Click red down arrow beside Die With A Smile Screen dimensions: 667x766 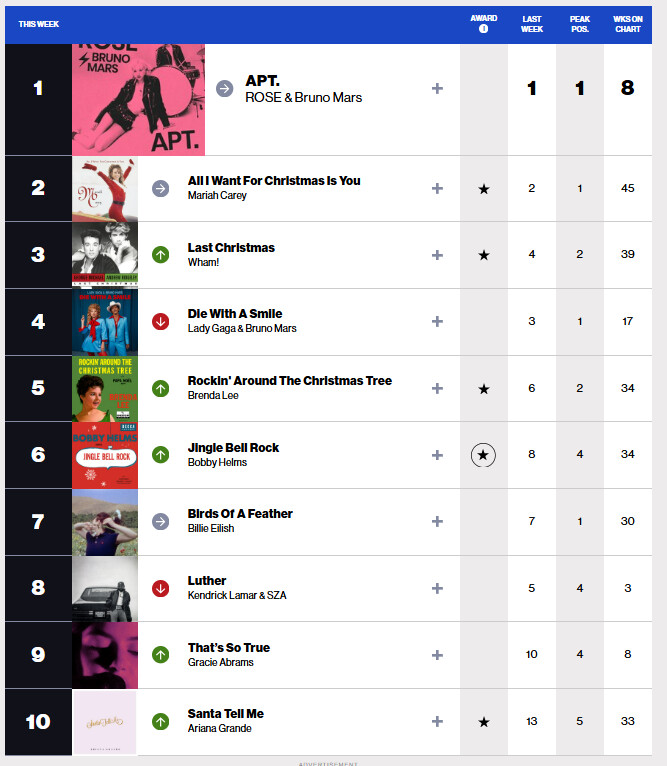pos(160,321)
